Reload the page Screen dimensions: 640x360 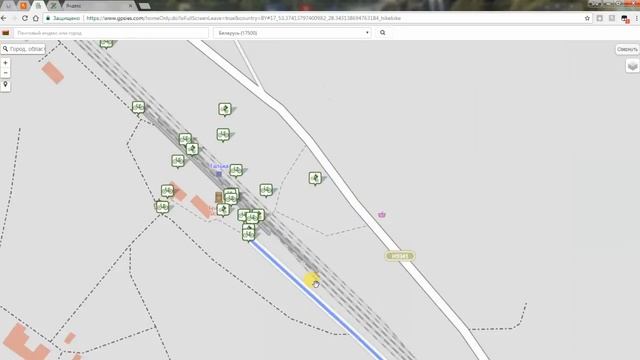pyautogui.click(x=25, y=18)
